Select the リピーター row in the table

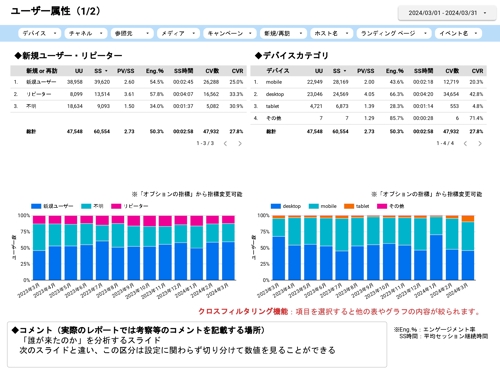[x=128, y=94]
